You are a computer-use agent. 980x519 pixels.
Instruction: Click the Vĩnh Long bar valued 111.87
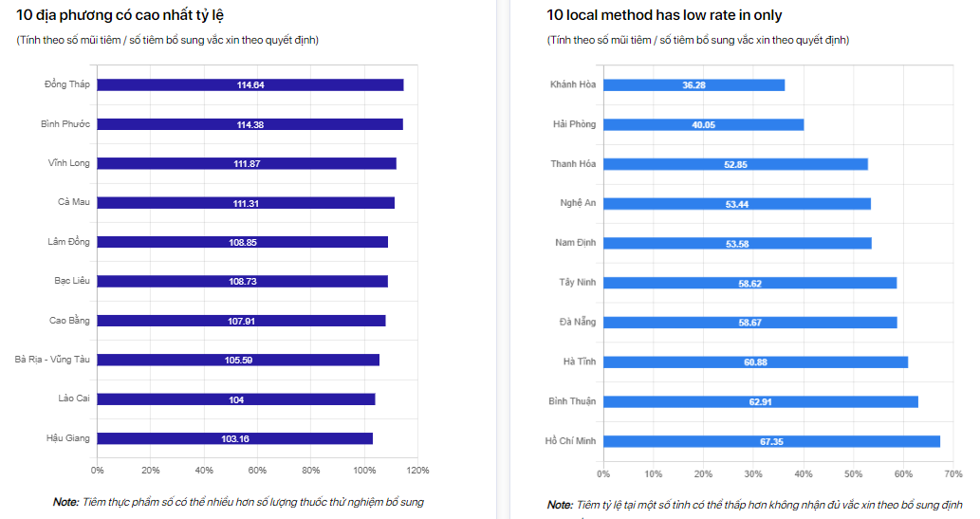[247, 163]
